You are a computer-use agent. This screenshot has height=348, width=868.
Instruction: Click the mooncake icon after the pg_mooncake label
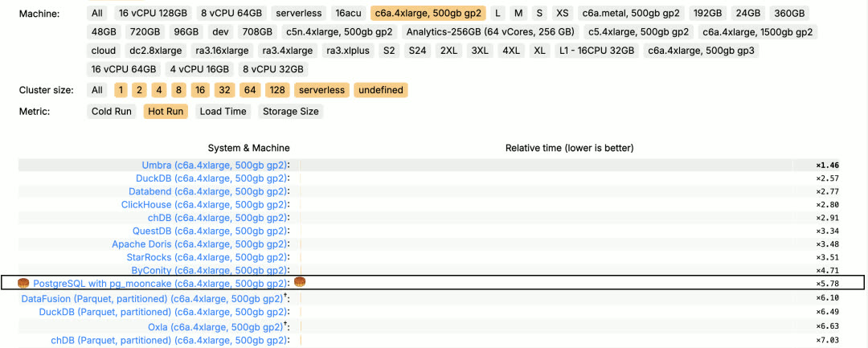point(299,282)
